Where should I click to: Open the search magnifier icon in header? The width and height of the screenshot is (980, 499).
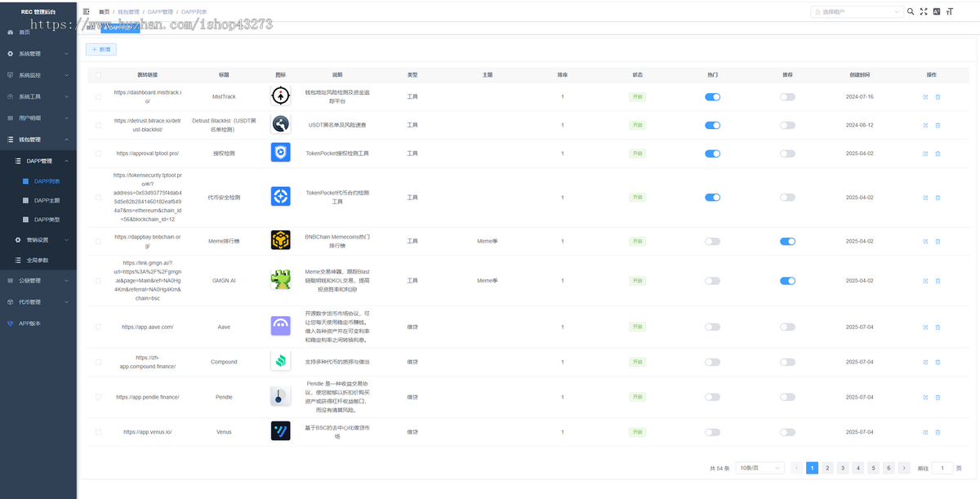click(911, 11)
